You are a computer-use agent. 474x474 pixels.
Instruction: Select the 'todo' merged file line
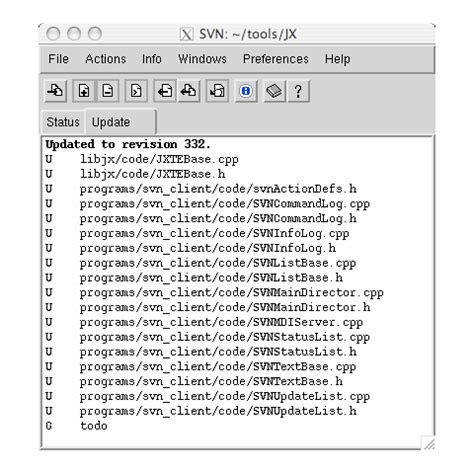(76, 426)
